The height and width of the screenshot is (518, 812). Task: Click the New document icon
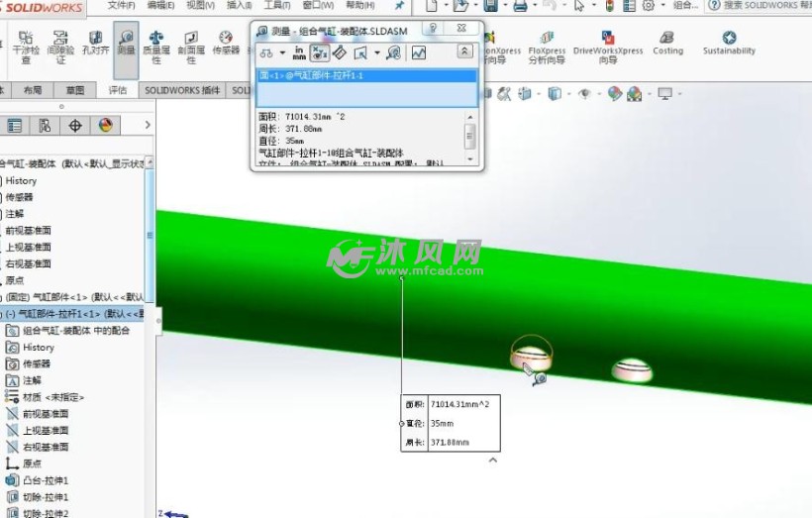pyautogui.click(x=432, y=6)
